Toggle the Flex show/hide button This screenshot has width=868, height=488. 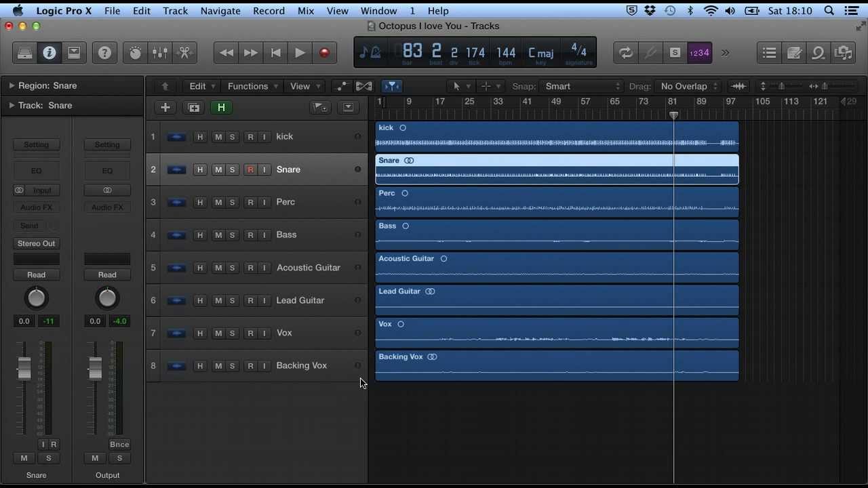(x=364, y=86)
